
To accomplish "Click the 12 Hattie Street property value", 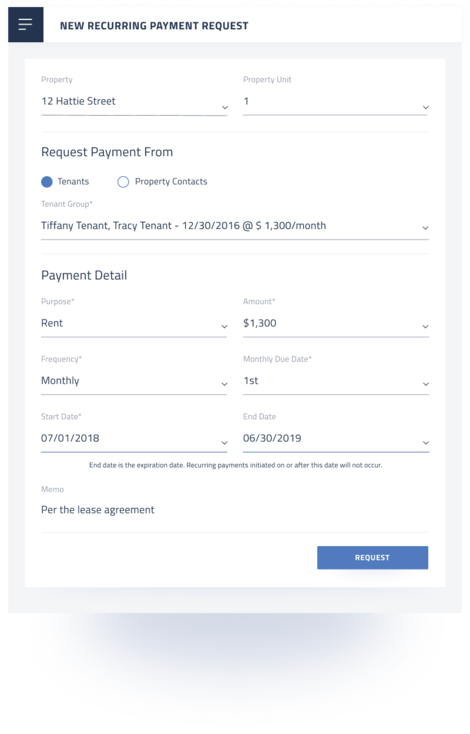I will [x=78, y=101].
